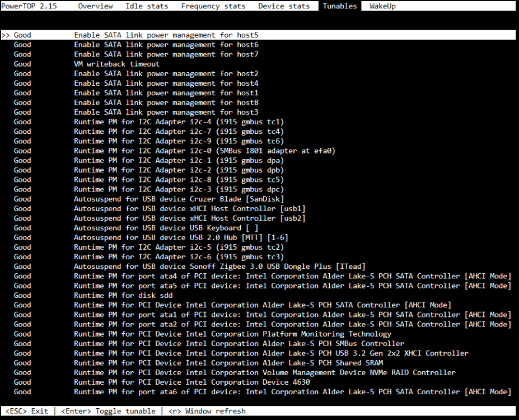The width and height of the screenshot is (519, 420).
Task: Select Runtime PM for port ata2 row
Action: click(258, 324)
